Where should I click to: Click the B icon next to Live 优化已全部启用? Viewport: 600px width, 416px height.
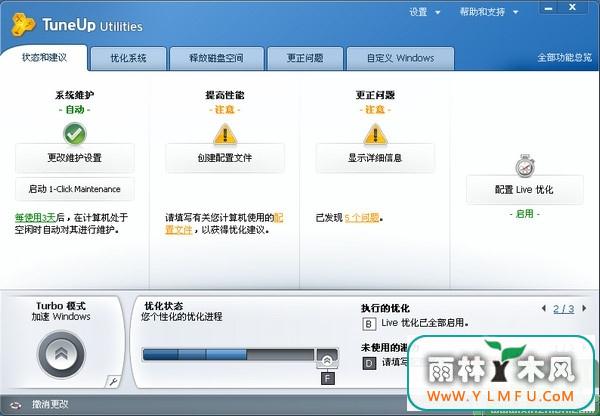pyautogui.click(x=368, y=324)
